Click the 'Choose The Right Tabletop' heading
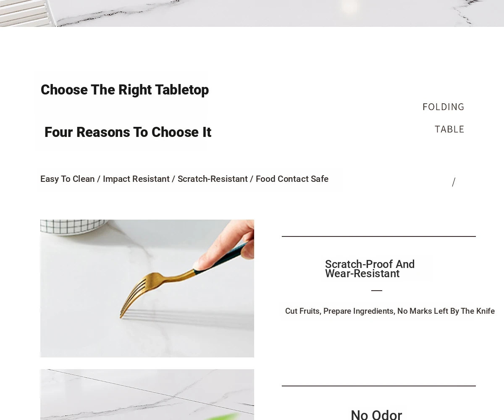504x420 pixels. coord(125,90)
